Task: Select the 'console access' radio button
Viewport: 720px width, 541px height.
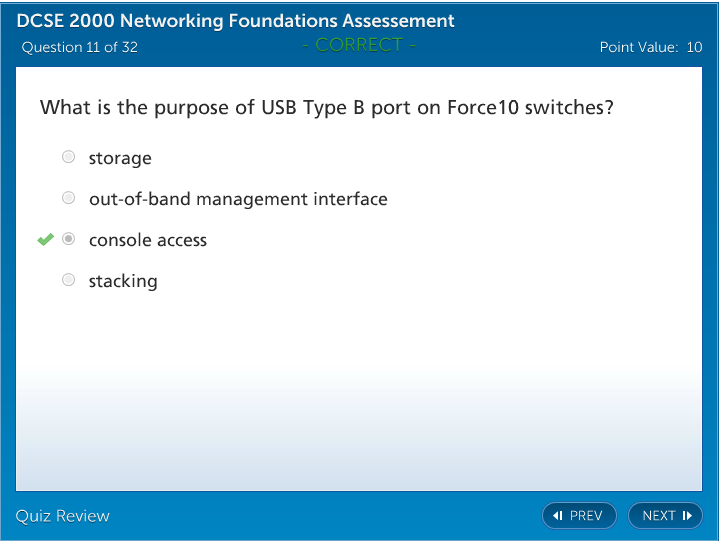Action: pos(68,239)
